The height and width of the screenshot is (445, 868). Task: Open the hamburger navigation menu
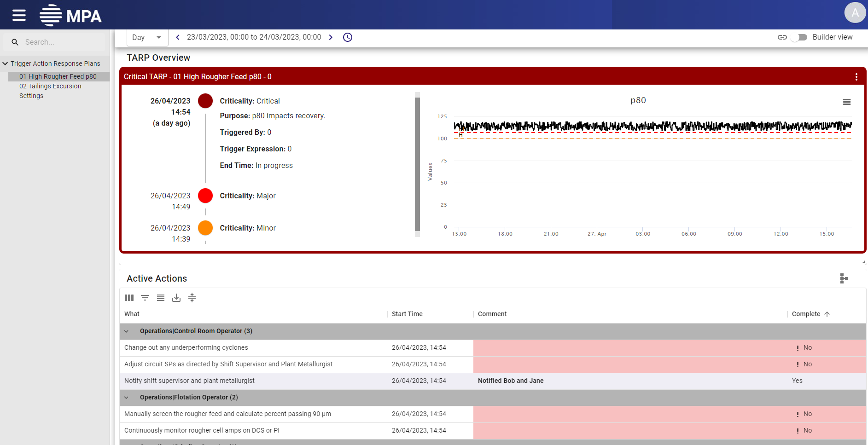(x=19, y=15)
